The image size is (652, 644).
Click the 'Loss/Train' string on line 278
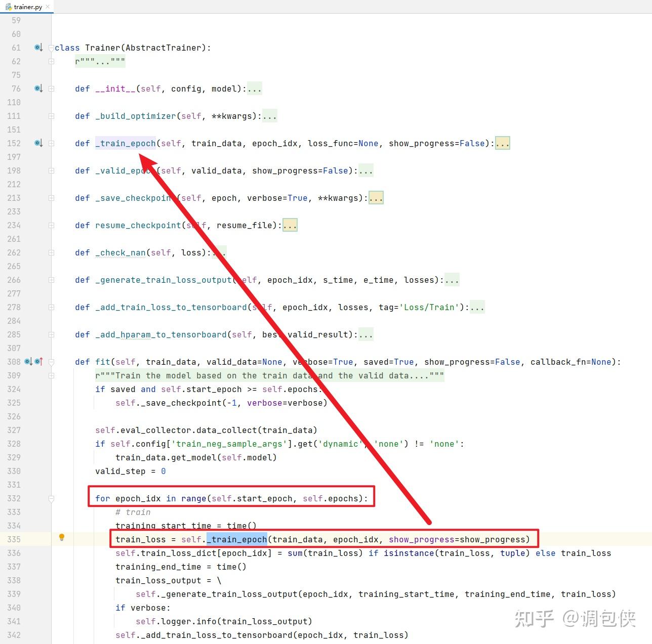(x=429, y=307)
